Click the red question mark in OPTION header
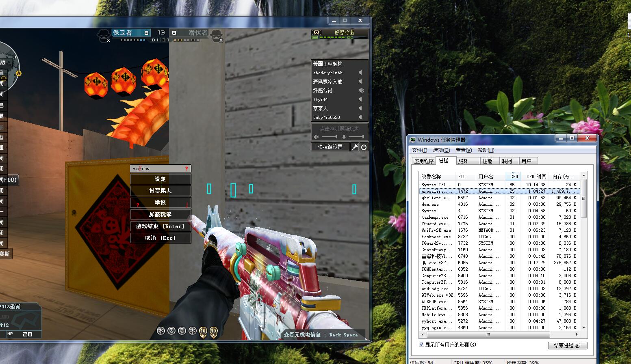 click(x=186, y=168)
